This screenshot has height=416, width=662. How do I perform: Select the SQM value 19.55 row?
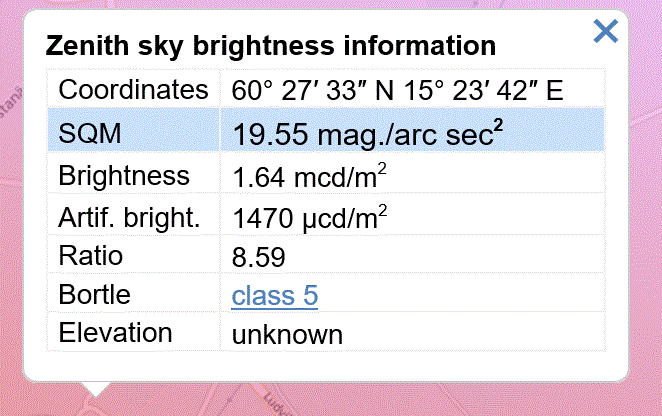coord(326,130)
